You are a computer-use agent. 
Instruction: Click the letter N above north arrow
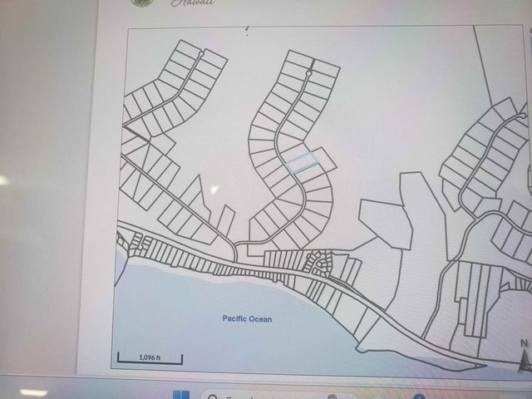523,342
